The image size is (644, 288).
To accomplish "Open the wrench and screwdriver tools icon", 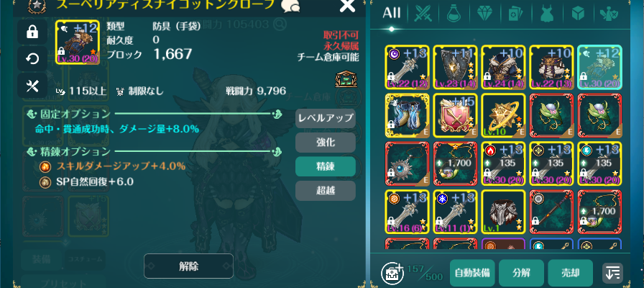I will (32, 86).
